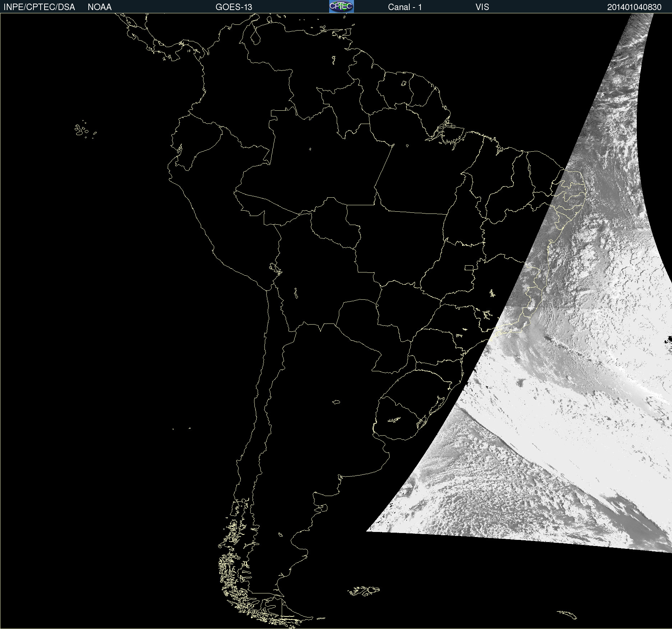Select the VIS channel label
Screen dimensions: 672x629
tap(482, 7)
